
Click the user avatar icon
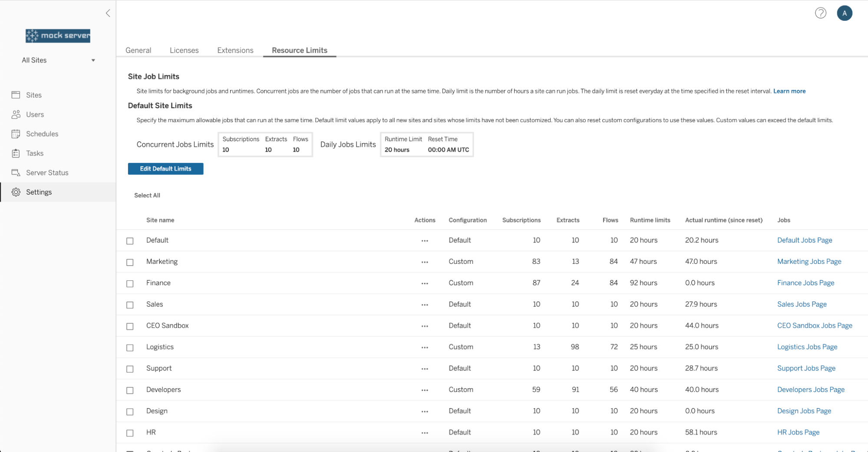pos(844,13)
